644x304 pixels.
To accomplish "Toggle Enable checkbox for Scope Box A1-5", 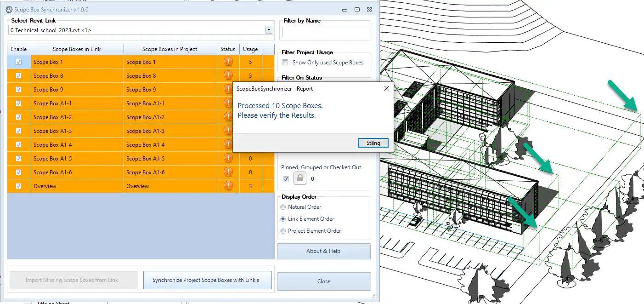I will 19,158.
